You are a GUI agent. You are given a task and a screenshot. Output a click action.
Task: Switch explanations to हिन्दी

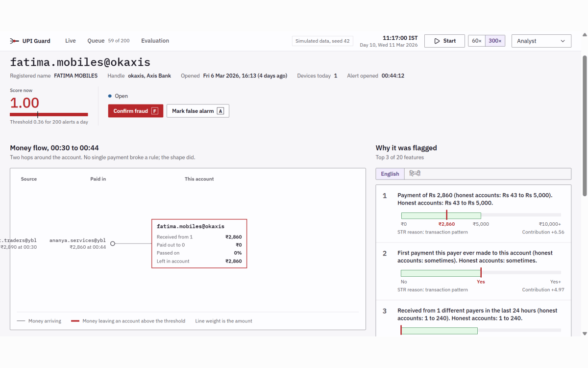(x=415, y=174)
